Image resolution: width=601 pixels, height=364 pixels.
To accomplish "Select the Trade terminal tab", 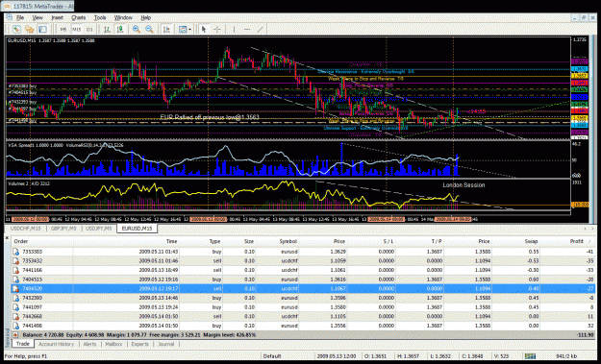I will coord(23,344).
